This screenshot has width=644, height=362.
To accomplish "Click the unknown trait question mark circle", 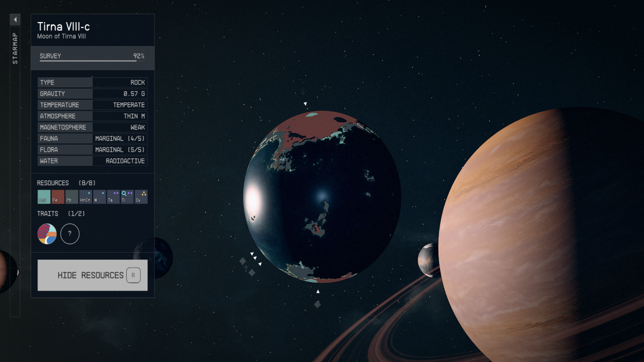I will tap(70, 234).
